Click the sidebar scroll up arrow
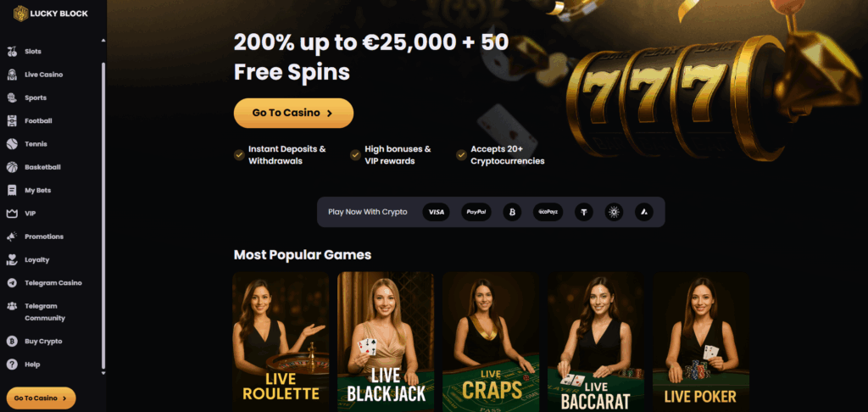Screen dimensions: 868x412 point(103,41)
